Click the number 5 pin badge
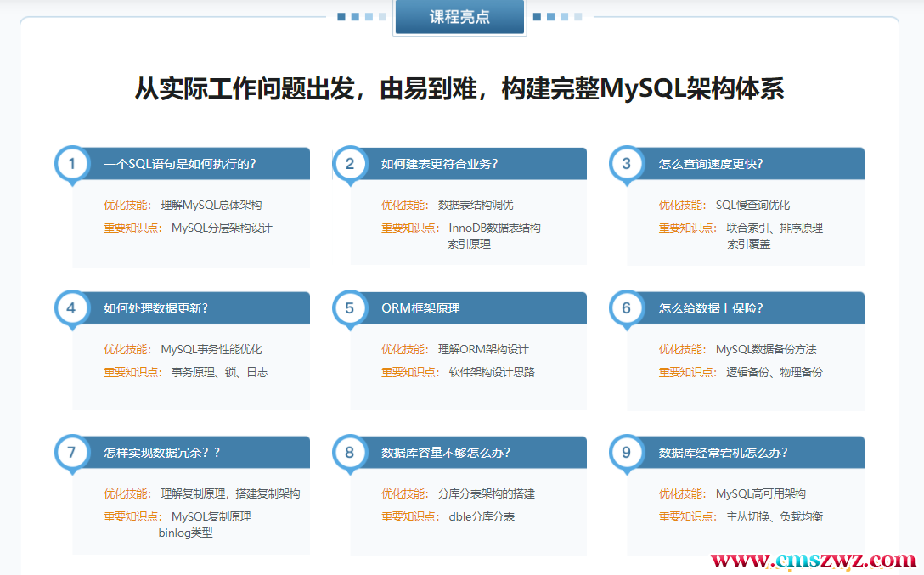This screenshot has width=924, height=575. click(x=349, y=308)
